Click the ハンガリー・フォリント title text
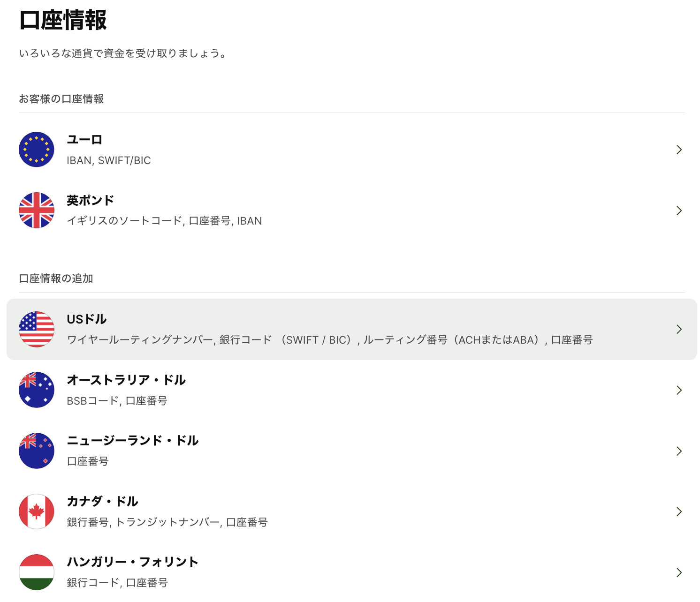This screenshot has height=602, width=700. (x=133, y=562)
